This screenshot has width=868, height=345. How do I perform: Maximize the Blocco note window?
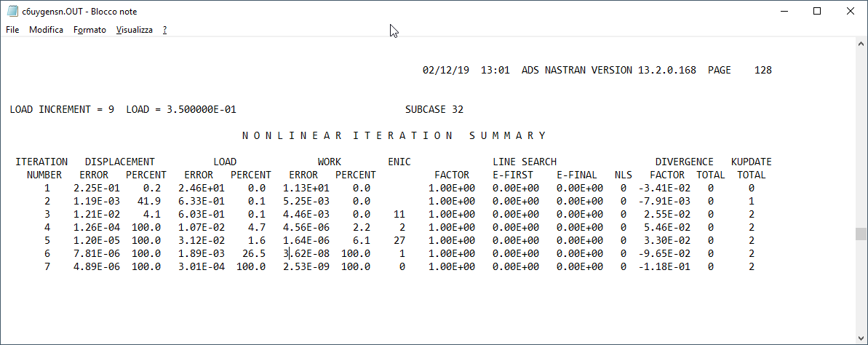coord(817,12)
